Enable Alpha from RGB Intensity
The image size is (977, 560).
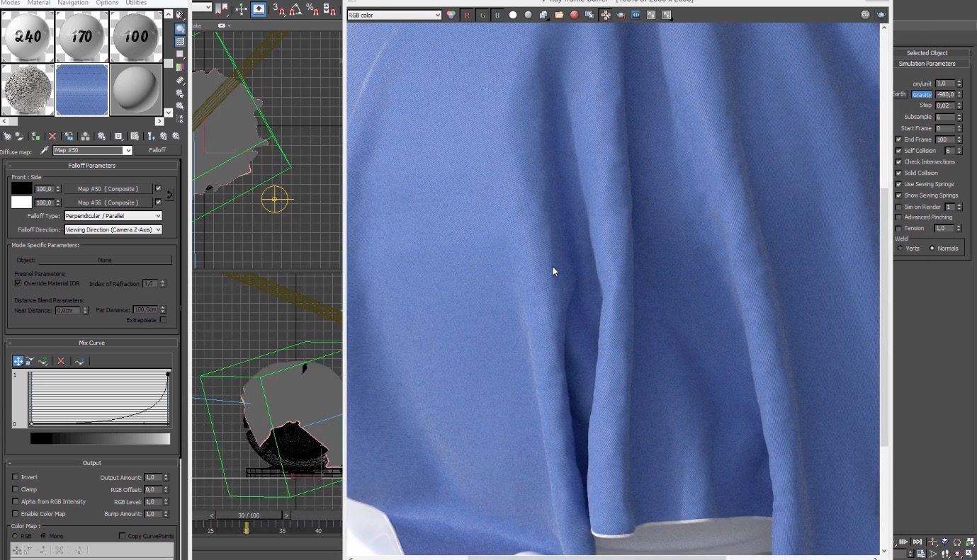(x=16, y=501)
